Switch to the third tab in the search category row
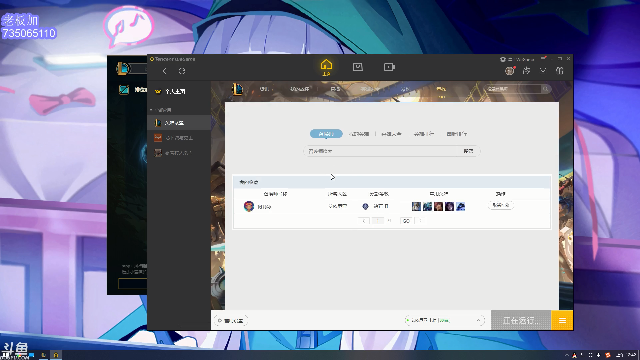 (391, 134)
